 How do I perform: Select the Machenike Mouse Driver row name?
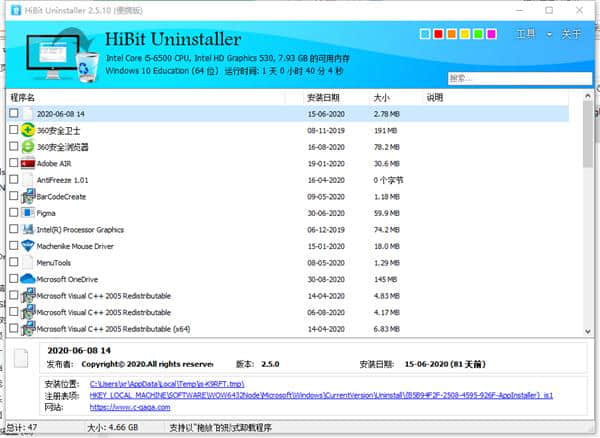coord(75,246)
